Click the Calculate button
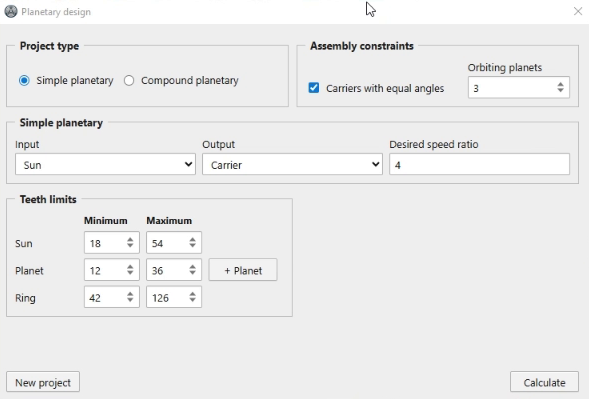Image resolution: width=589 pixels, height=399 pixels. (544, 382)
